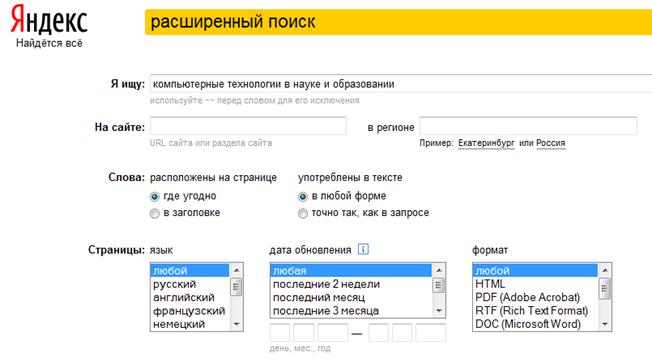
Task: Select 'английский' in the language list
Action: (x=190, y=297)
